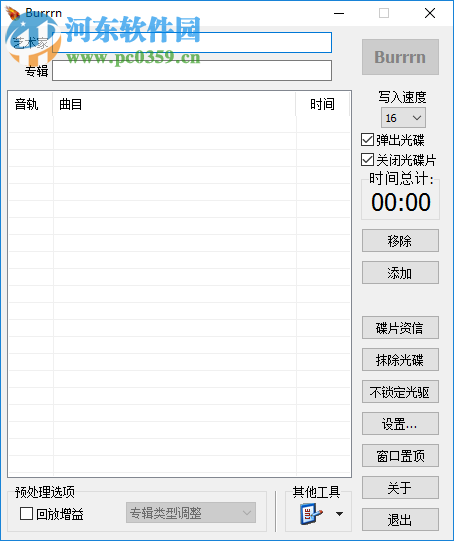Click the 时间总计 00:00 display
The image size is (454, 541).
(x=401, y=202)
